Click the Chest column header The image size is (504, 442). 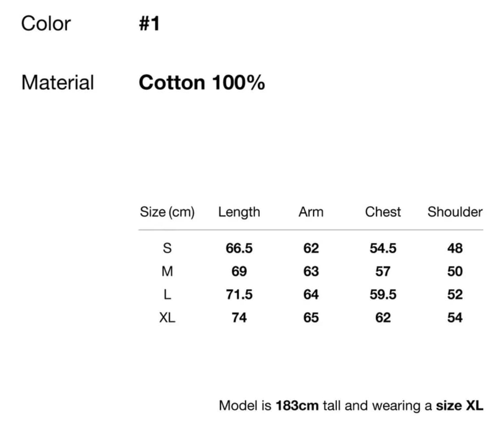click(383, 212)
